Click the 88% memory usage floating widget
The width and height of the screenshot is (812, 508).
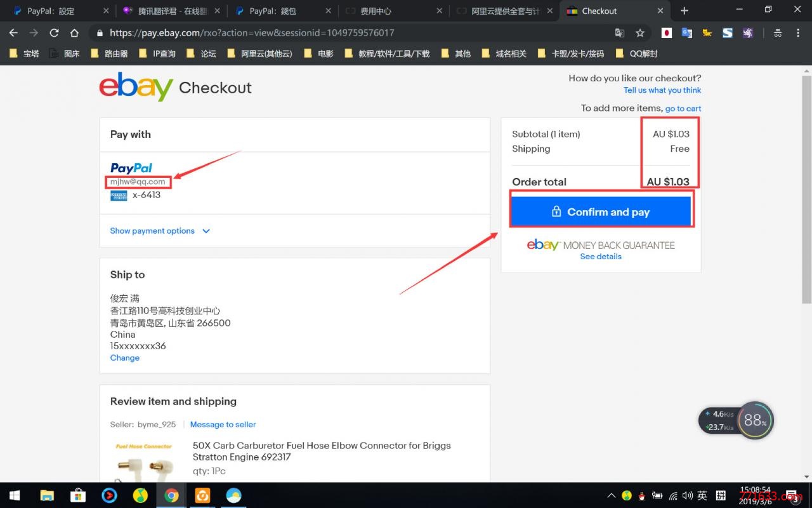(x=756, y=420)
